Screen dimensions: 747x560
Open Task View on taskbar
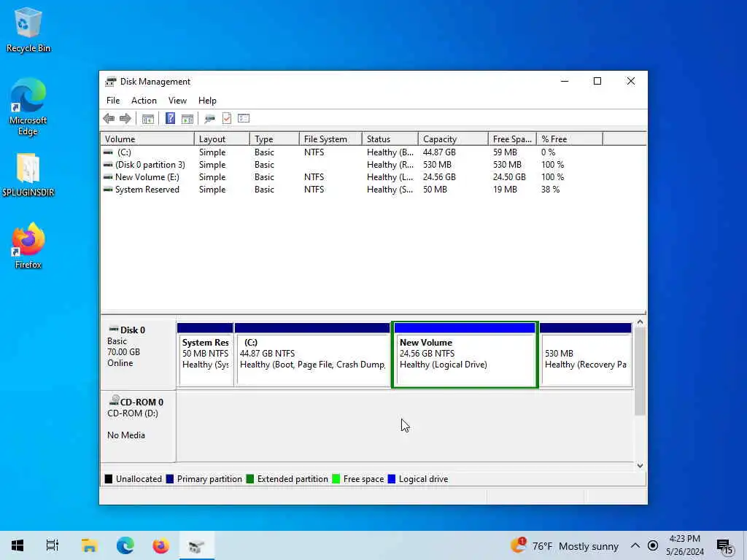tap(53, 545)
